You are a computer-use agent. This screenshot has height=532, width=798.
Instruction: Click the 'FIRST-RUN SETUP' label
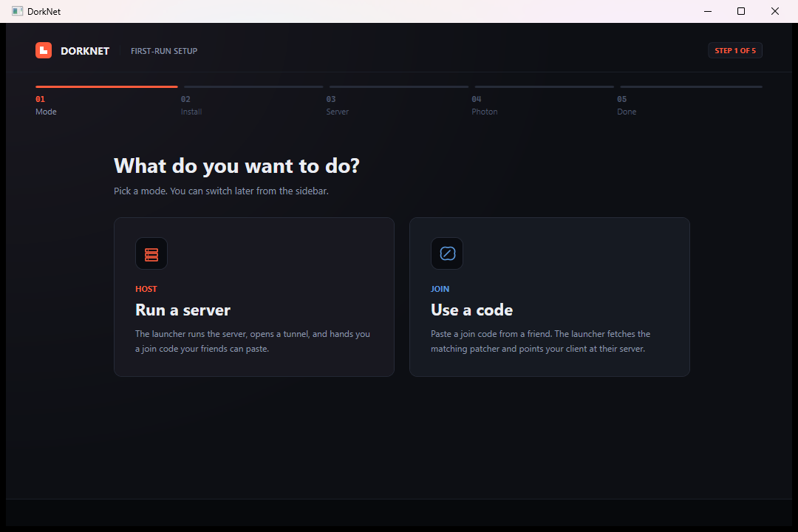[164, 51]
